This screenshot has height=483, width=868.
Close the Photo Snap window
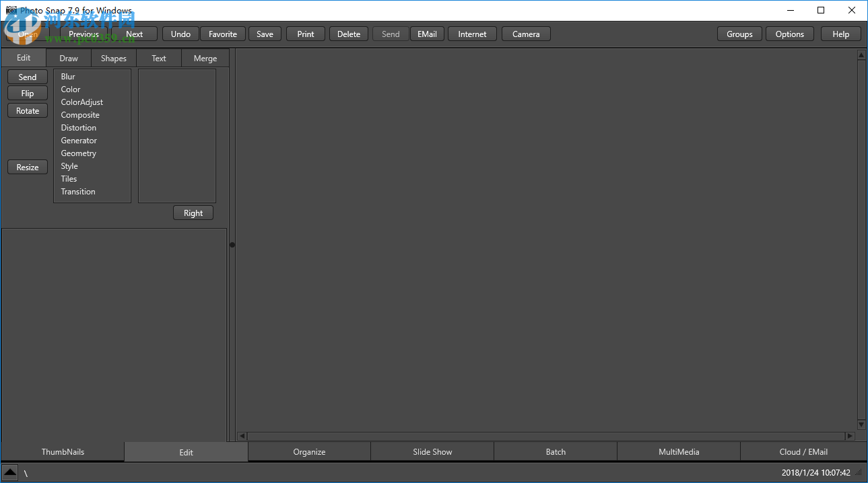click(852, 10)
